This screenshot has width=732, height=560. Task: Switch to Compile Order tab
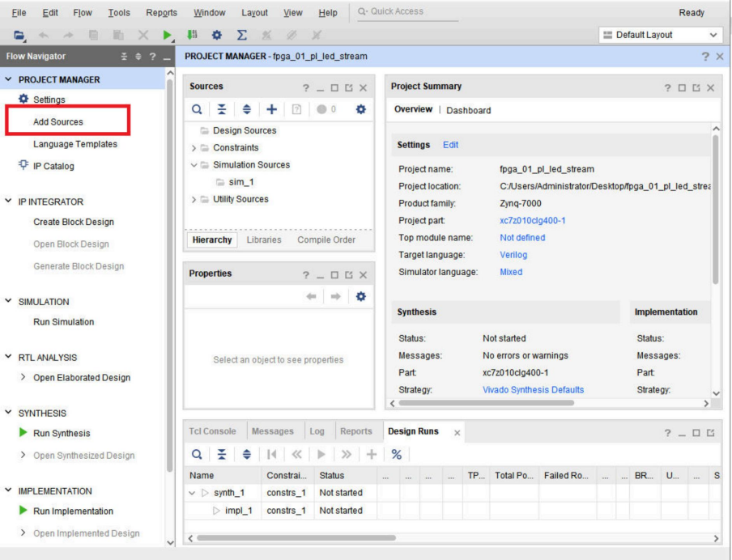coord(326,240)
